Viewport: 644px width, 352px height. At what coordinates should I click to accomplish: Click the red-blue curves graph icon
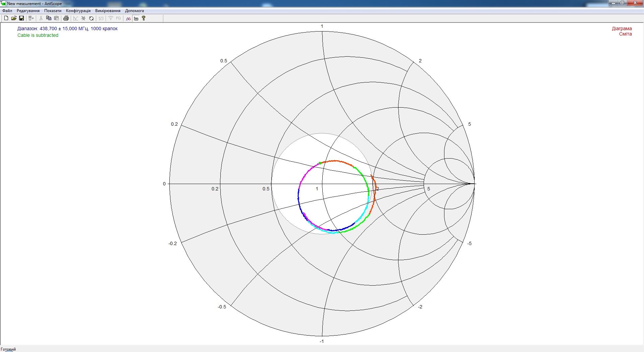[128, 18]
